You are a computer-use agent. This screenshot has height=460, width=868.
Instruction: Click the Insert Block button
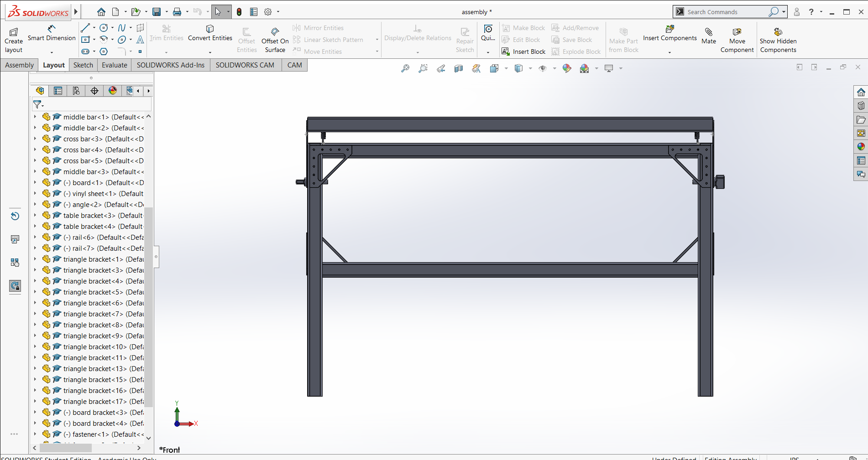pos(523,52)
